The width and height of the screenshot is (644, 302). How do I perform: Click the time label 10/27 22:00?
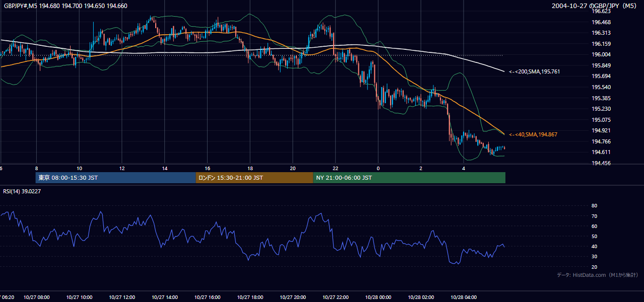click(336, 297)
